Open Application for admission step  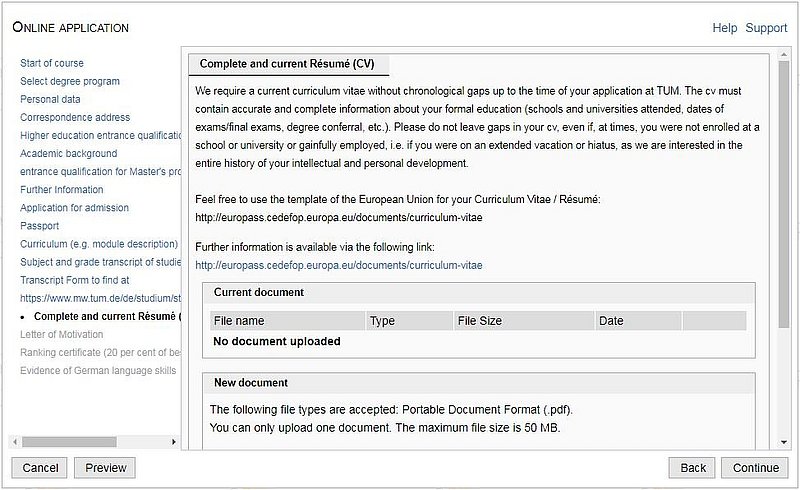pos(74,208)
